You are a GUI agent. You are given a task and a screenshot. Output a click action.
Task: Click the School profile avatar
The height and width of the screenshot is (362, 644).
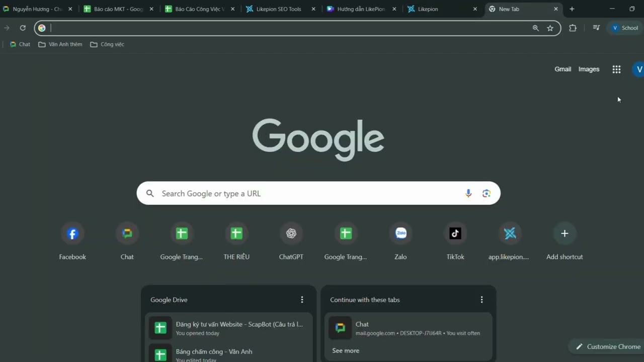[x=625, y=28]
